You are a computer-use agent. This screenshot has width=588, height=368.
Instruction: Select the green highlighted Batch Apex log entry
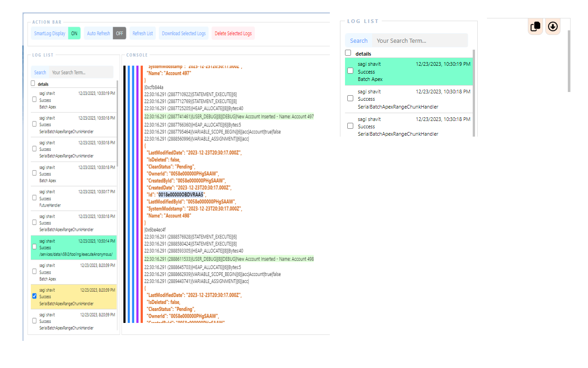click(408, 71)
